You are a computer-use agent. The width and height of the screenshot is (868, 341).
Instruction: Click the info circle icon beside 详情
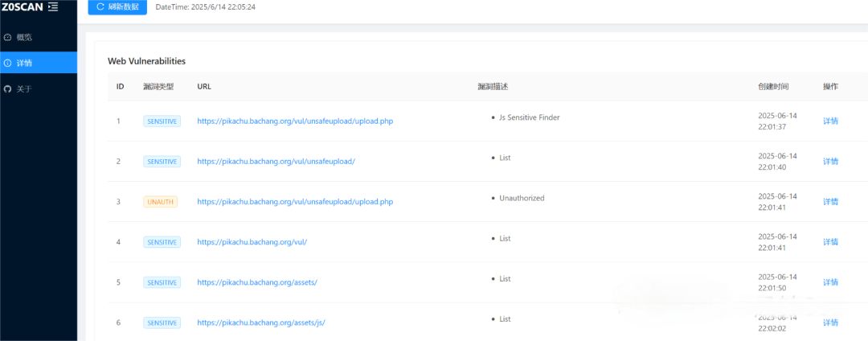pos(8,63)
